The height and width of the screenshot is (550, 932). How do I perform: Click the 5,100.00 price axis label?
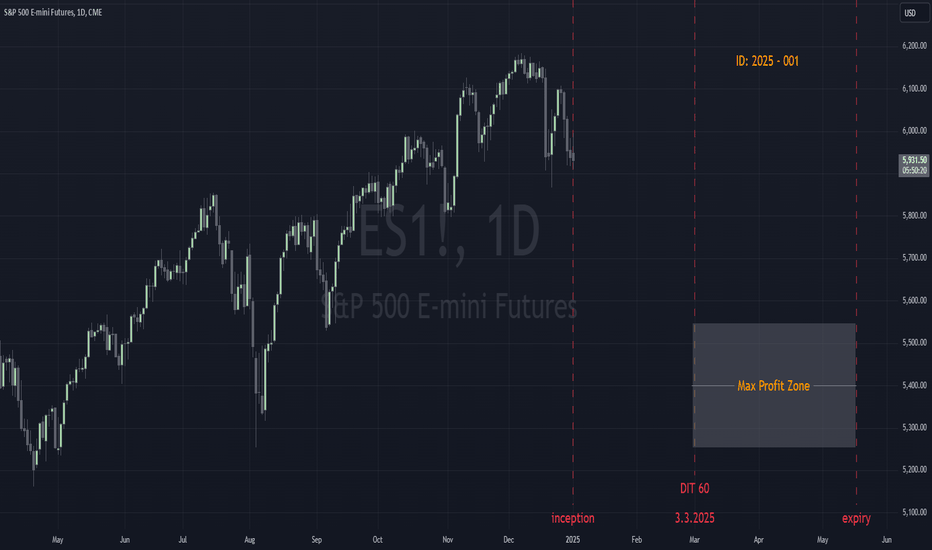pyautogui.click(x=914, y=512)
